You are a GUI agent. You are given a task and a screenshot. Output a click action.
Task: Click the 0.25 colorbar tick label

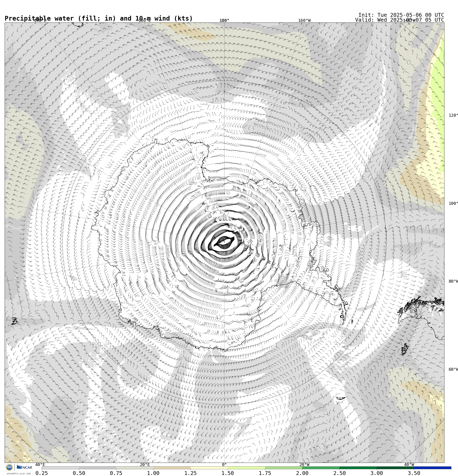click(x=42, y=473)
